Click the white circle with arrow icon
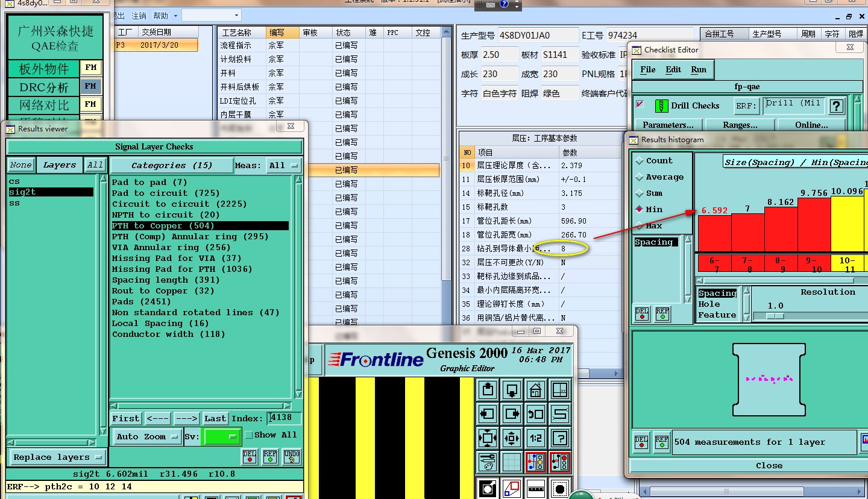Image resolution: width=868 pixels, height=499 pixels. pyautogui.click(x=487, y=489)
